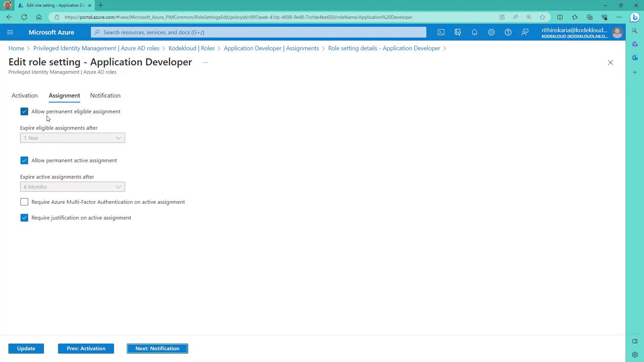Open the Help question mark icon
Viewport: 644px width, 362px height.
(508, 32)
